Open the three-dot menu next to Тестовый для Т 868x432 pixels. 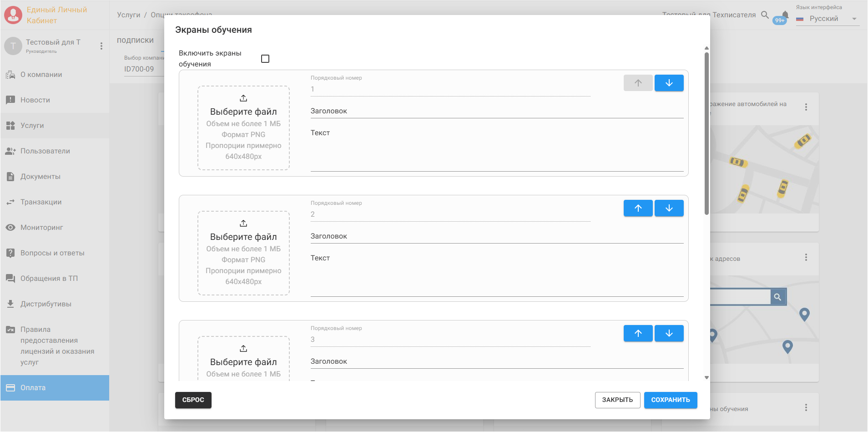coord(101,46)
